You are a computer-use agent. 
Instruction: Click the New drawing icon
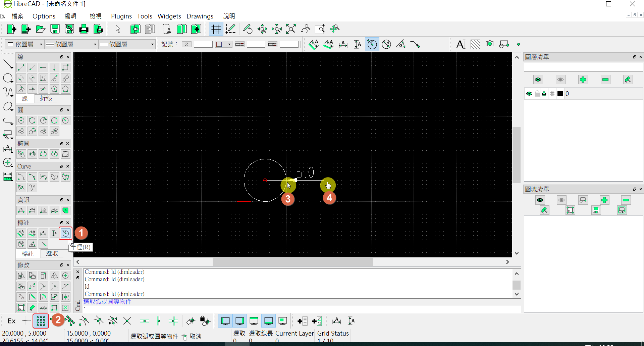point(11,29)
